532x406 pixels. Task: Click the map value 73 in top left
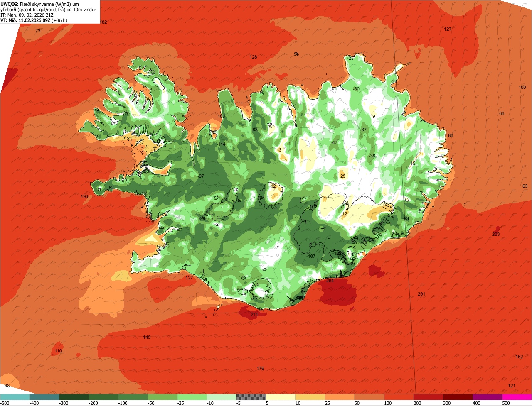point(38,31)
